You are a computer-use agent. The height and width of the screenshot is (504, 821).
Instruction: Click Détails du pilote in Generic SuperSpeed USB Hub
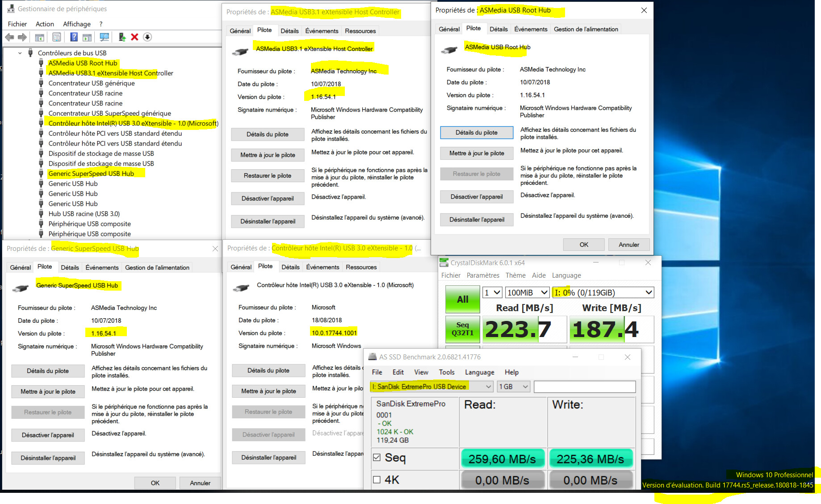pos(48,371)
